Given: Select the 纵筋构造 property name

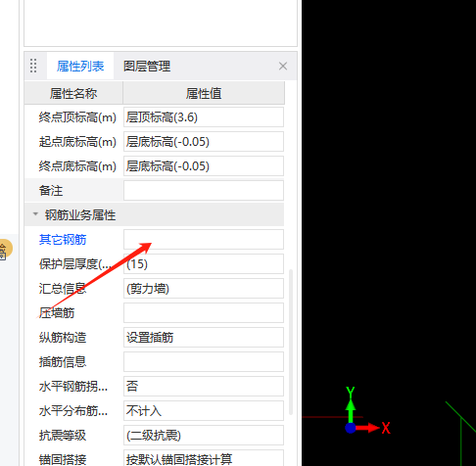Looking at the screenshot, I should pyautogui.click(x=63, y=338).
